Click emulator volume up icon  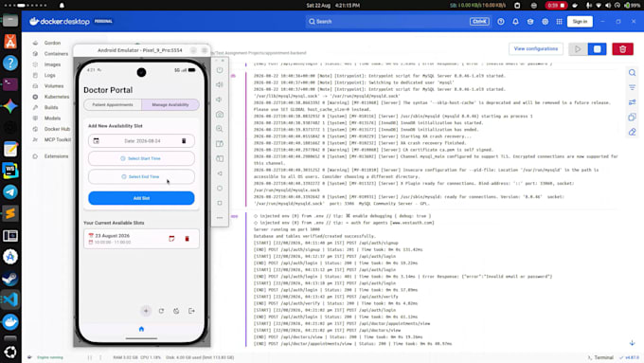[220, 84]
